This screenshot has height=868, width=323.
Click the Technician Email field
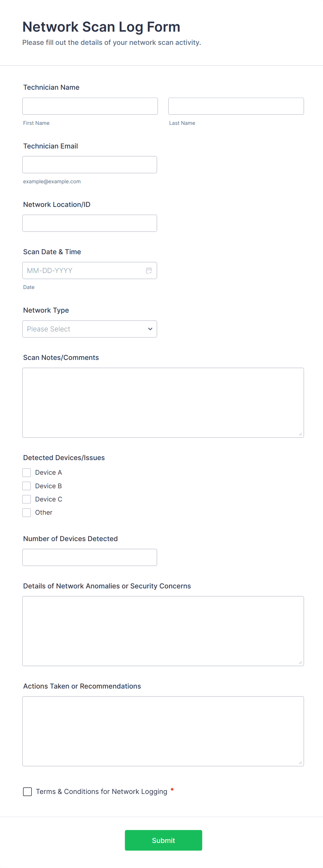point(90,165)
